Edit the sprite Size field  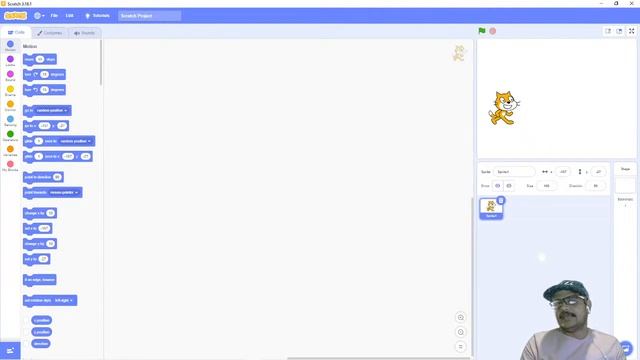click(x=546, y=186)
